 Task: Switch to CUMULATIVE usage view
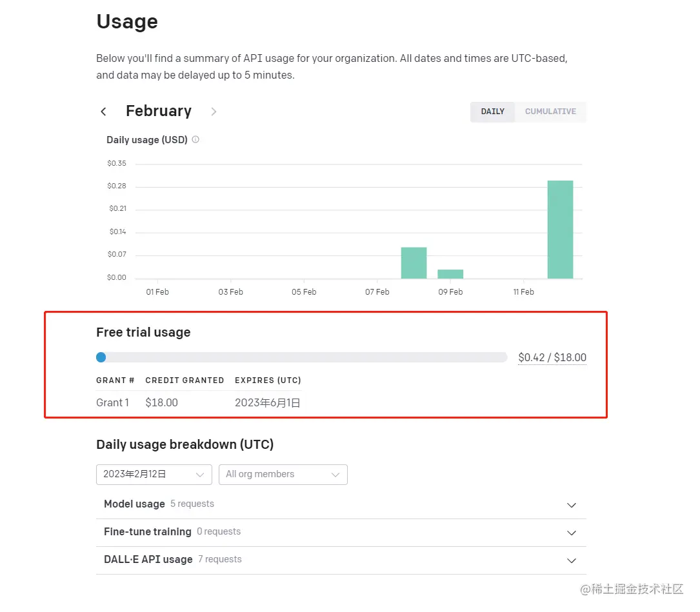point(550,112)
